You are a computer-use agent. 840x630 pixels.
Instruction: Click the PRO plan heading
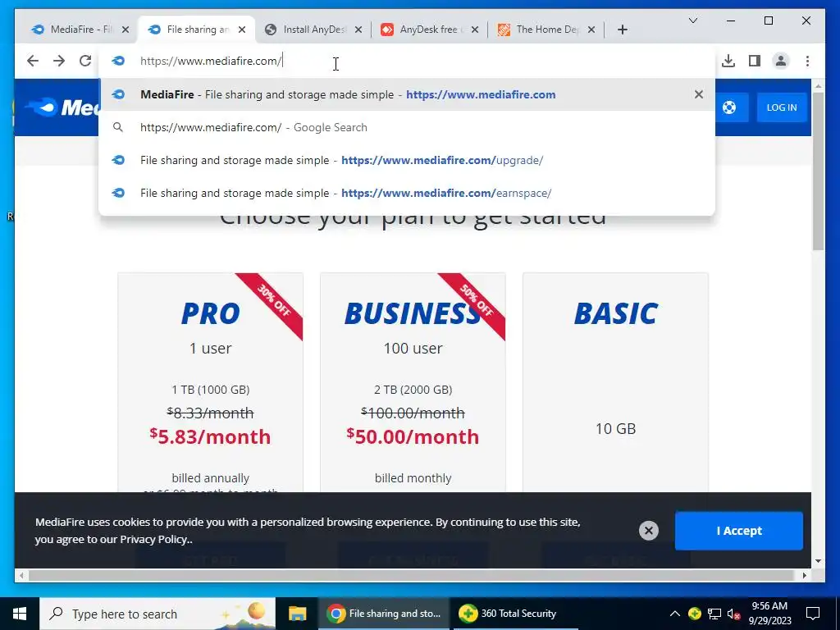tap(210, 313)
